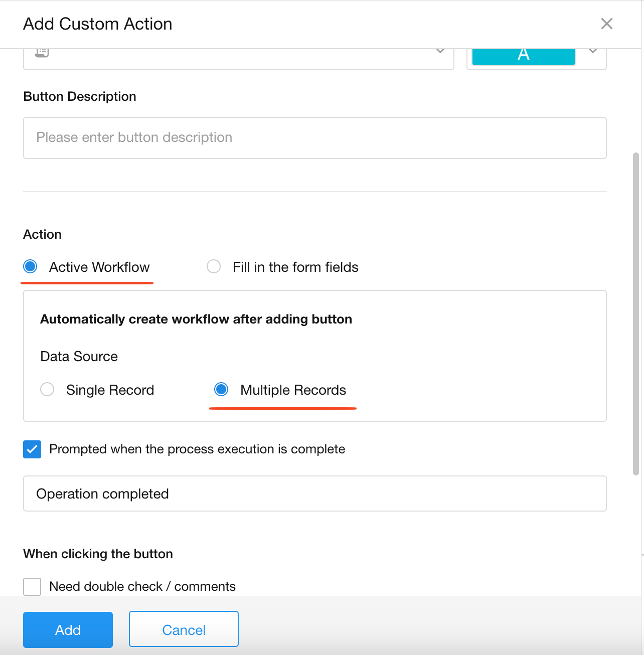
Task: Select the Multiple Records radio button
Action: coord(221,389)
